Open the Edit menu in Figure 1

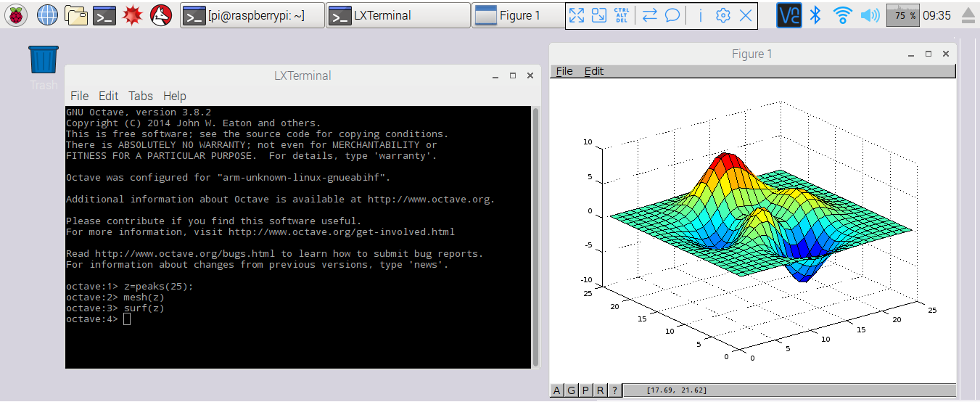pyautogui.click(x=594, y=71)
